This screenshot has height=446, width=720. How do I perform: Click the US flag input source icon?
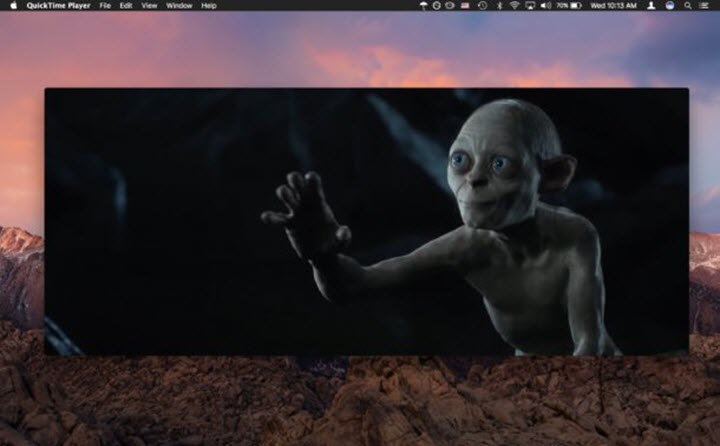[465, 6]
